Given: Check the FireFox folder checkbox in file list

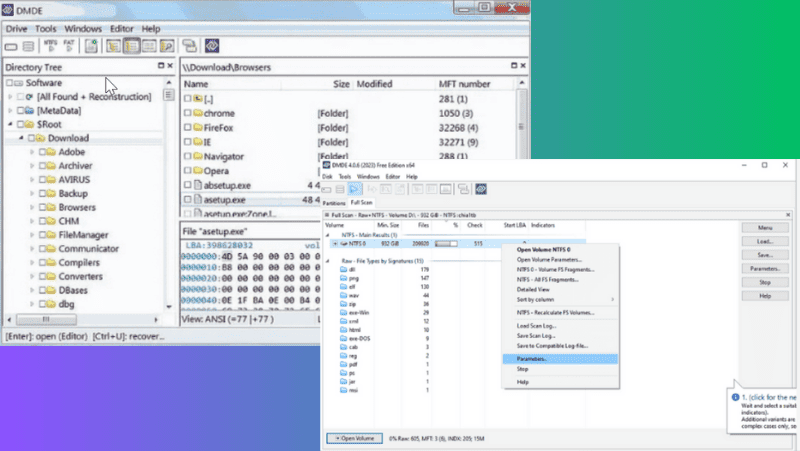Looking at the screenshot, I should click(188, 127).
